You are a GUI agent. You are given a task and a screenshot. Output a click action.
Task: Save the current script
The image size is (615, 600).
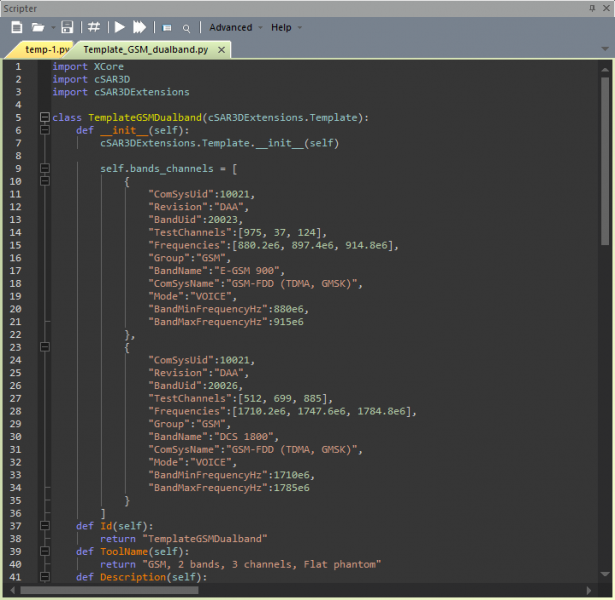(x=68, y=27)
